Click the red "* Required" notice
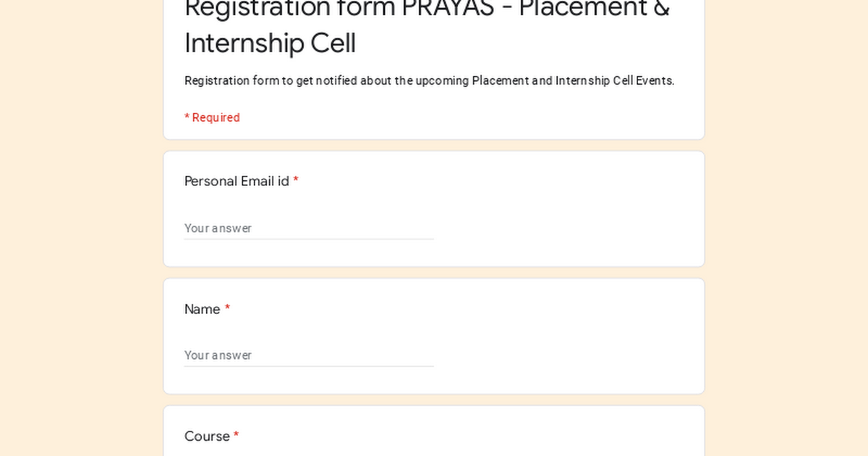This screenshot has width=868, height=456. click(212, 118)
